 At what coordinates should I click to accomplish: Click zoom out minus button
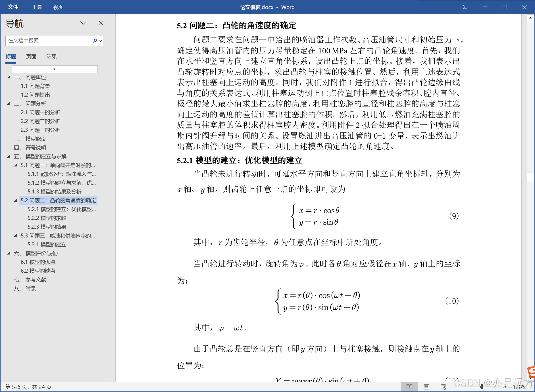tap(455, 387)
